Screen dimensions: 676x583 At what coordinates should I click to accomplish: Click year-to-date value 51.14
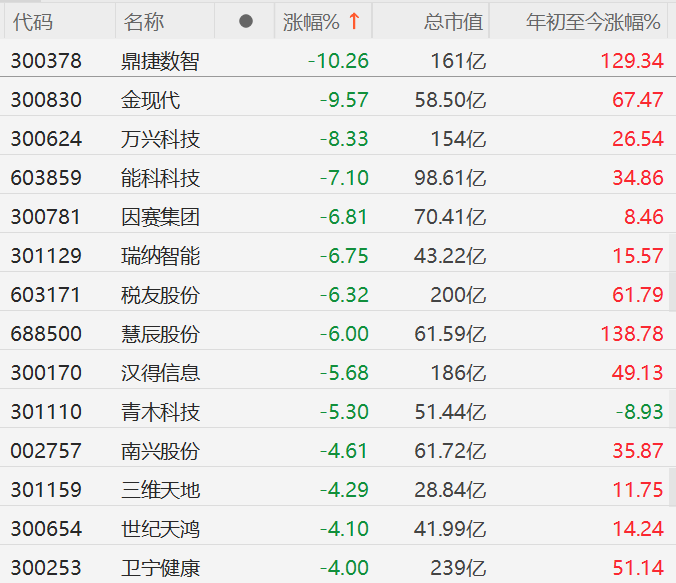pyautogui.click(x=638, y=568)
